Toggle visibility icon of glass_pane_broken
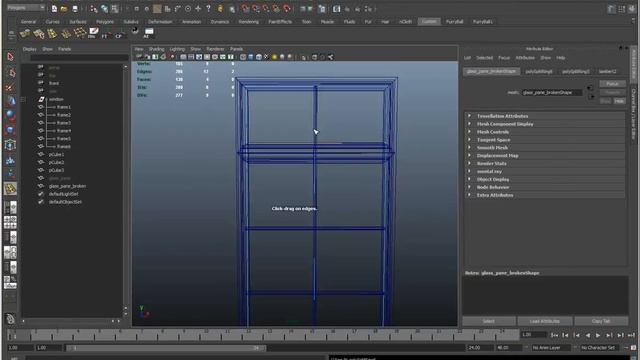Screen dimensions: 640x360 41,186
